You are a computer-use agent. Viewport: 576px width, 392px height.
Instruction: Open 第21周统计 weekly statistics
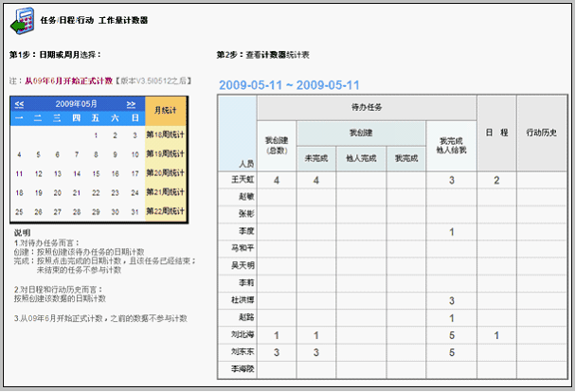click(x=167, y=192)
